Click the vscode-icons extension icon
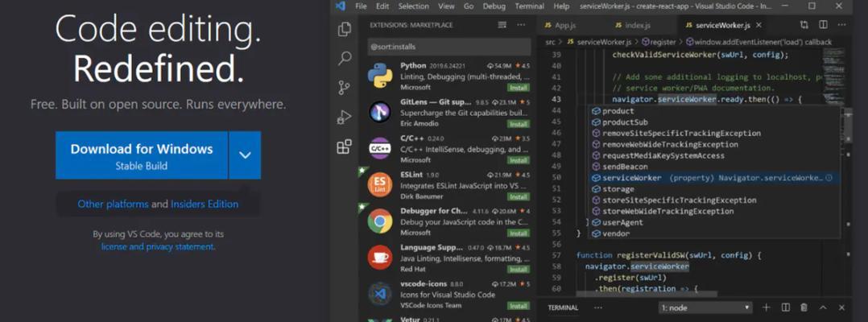This screenshot has height=322, width=868. [380, 295]
